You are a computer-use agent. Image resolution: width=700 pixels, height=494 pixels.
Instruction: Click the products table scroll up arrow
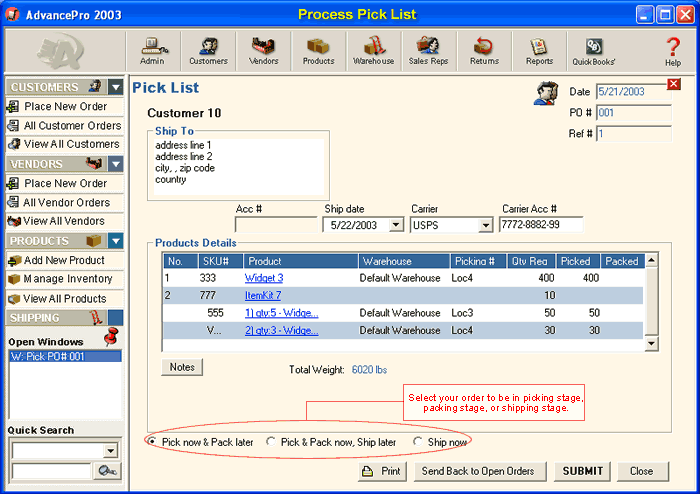(651, 260)
